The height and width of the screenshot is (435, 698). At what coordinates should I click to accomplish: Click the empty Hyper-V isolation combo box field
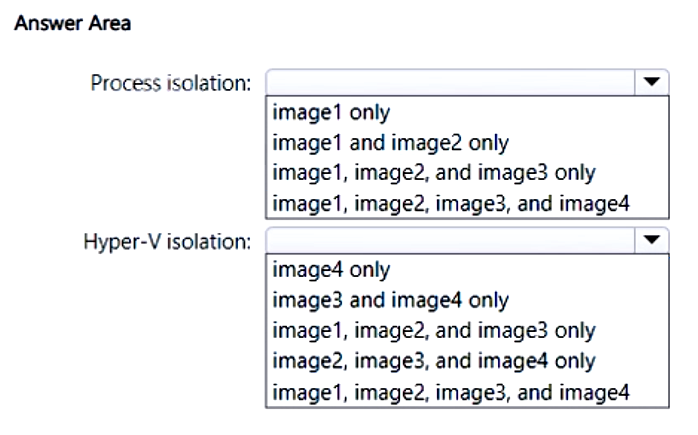click(450, 240)
